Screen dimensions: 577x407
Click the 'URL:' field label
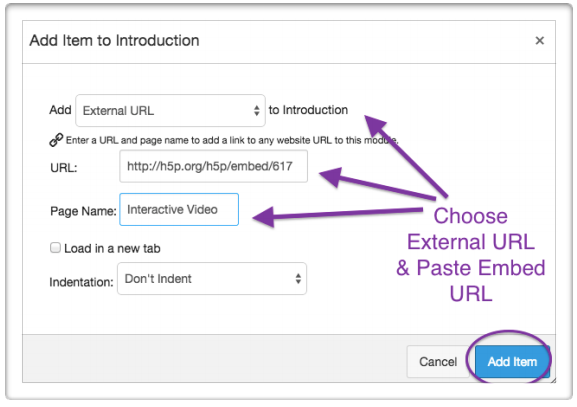64,168
